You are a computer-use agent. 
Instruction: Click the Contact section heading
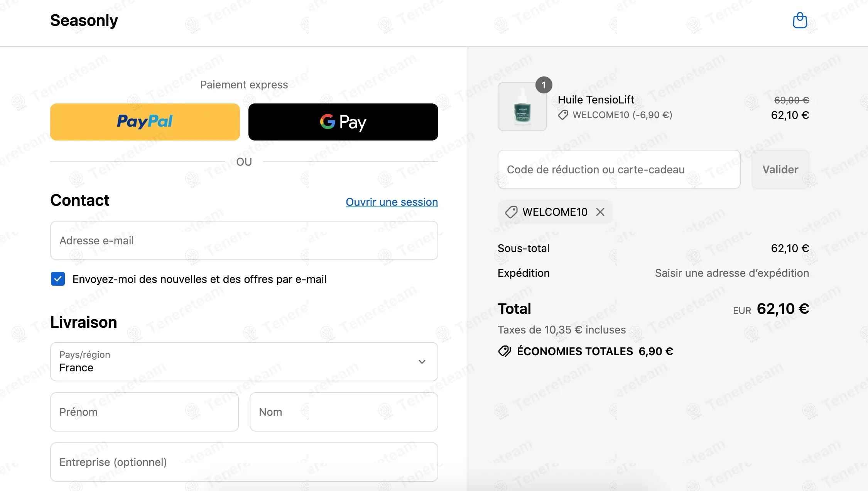(80, 200)
